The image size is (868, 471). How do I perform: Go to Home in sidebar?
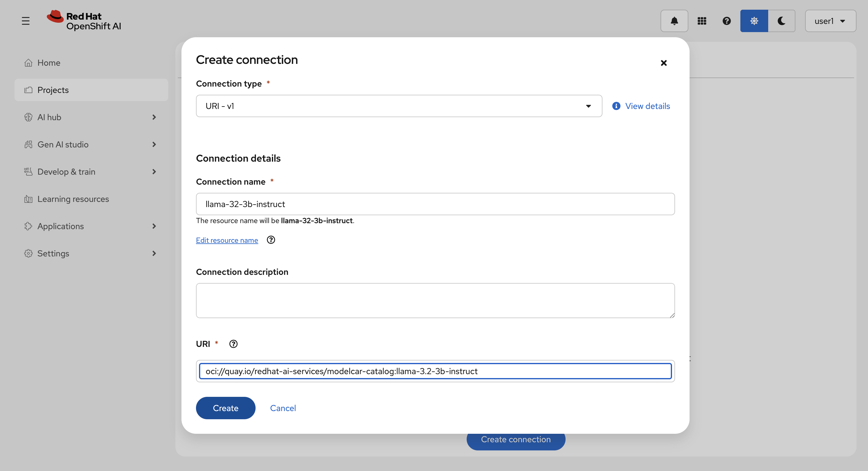[x=49, y=63]
